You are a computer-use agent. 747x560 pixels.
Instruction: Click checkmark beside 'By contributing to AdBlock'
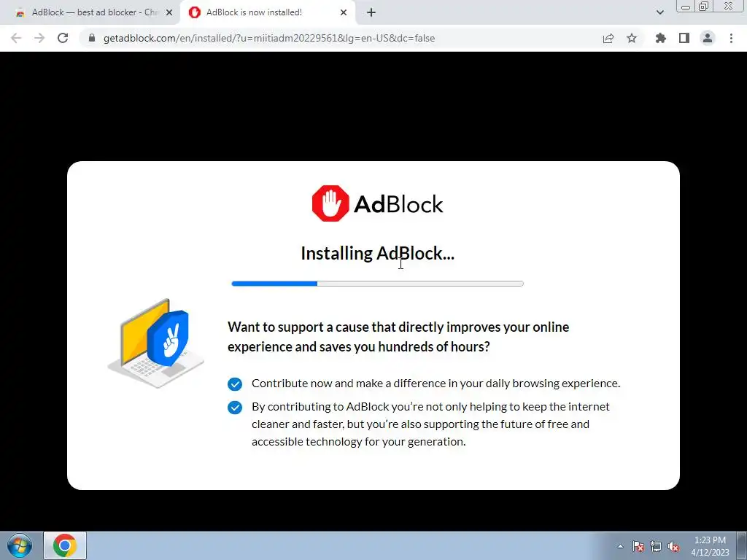tap(235, 407)
